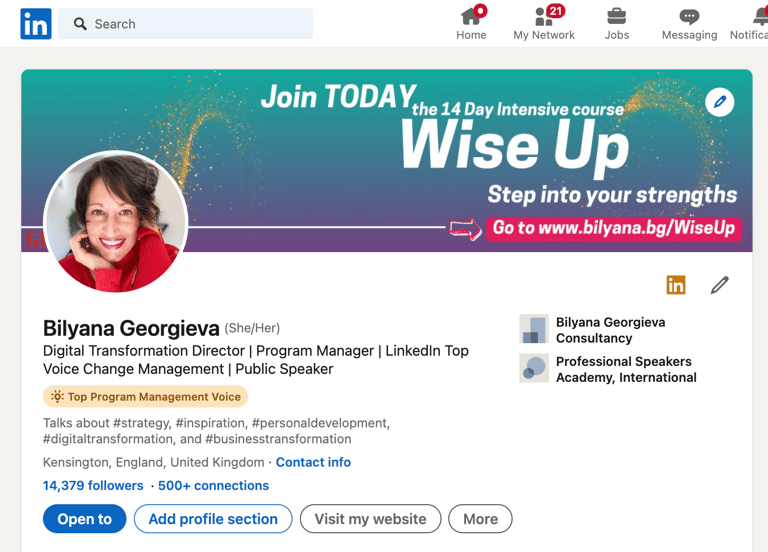The width and height of the screenshot is (768, 552).
Task: Open the profile photo
Action: click(116, 221)
